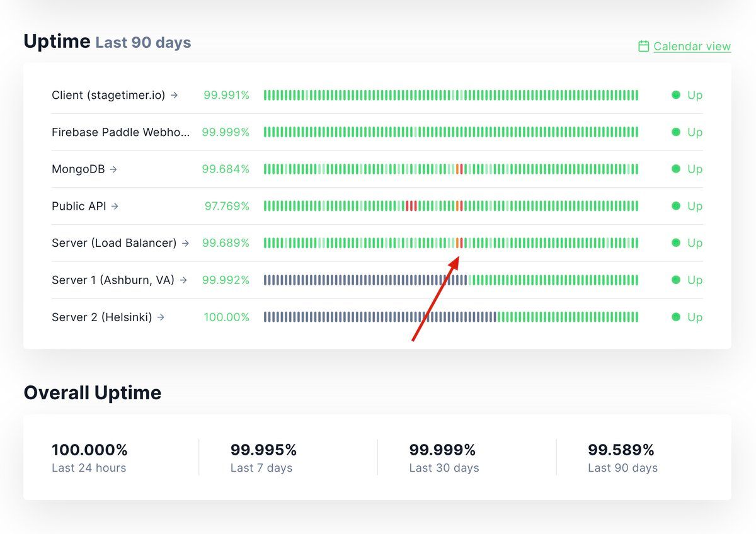
Task: Click the arrow icon beside Public API
Action: coord(115,206)
